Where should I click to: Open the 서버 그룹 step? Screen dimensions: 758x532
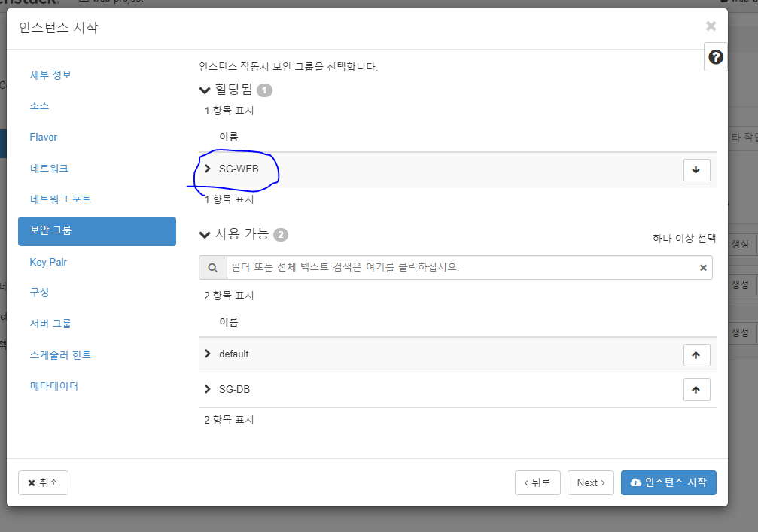point(50,324)
